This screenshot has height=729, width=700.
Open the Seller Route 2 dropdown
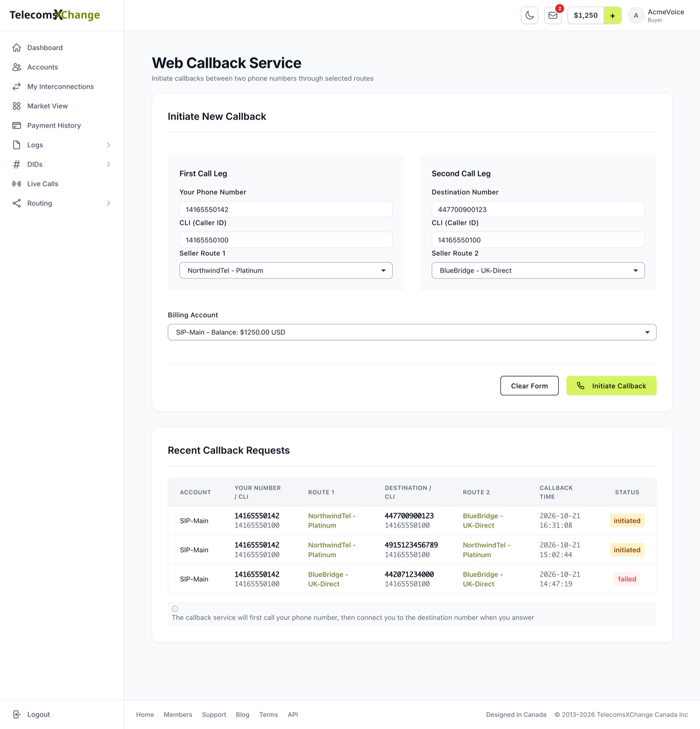click(x=538, y=270)
